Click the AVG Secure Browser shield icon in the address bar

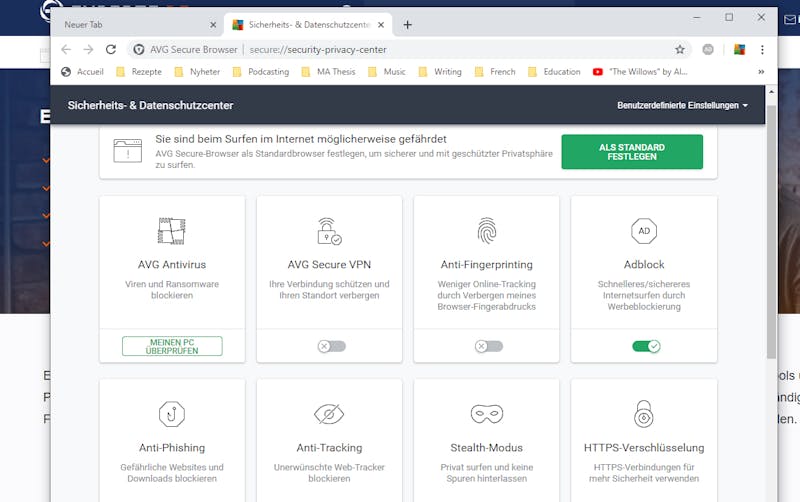[x=138, y=49]
